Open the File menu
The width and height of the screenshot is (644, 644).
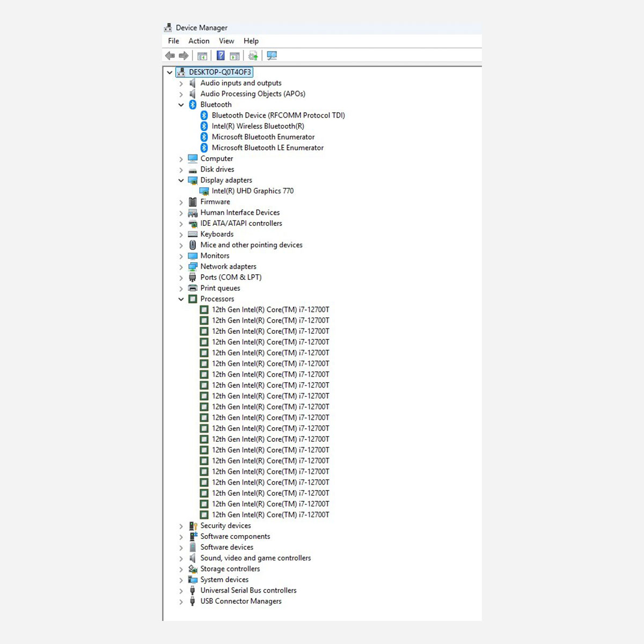[173, 41]
